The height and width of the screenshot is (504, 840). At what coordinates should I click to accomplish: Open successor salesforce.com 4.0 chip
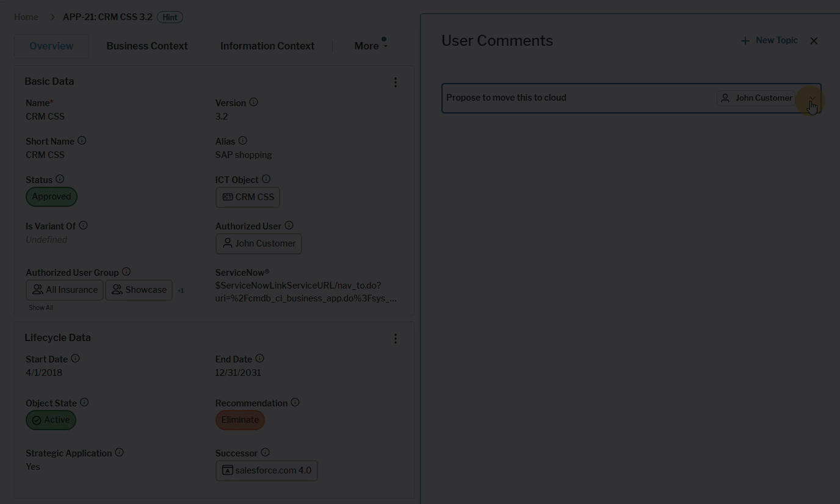pyautogui.click(x=267, y=470)
